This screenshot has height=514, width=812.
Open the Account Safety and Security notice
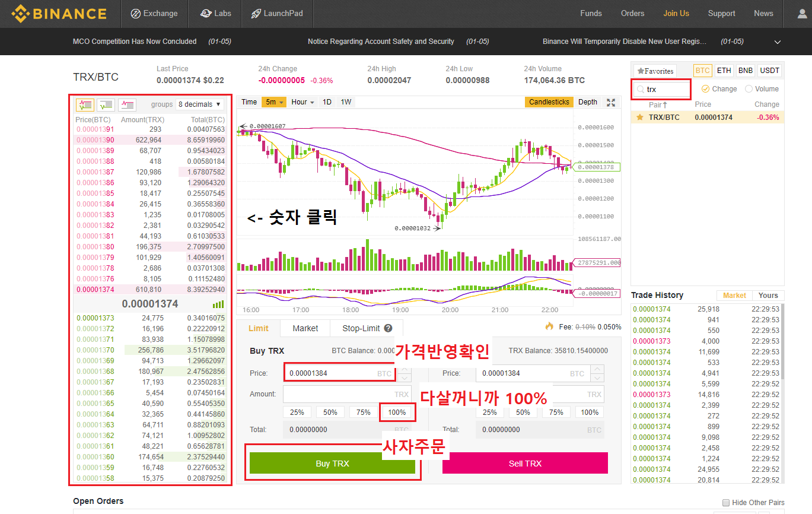click(381, 42)
